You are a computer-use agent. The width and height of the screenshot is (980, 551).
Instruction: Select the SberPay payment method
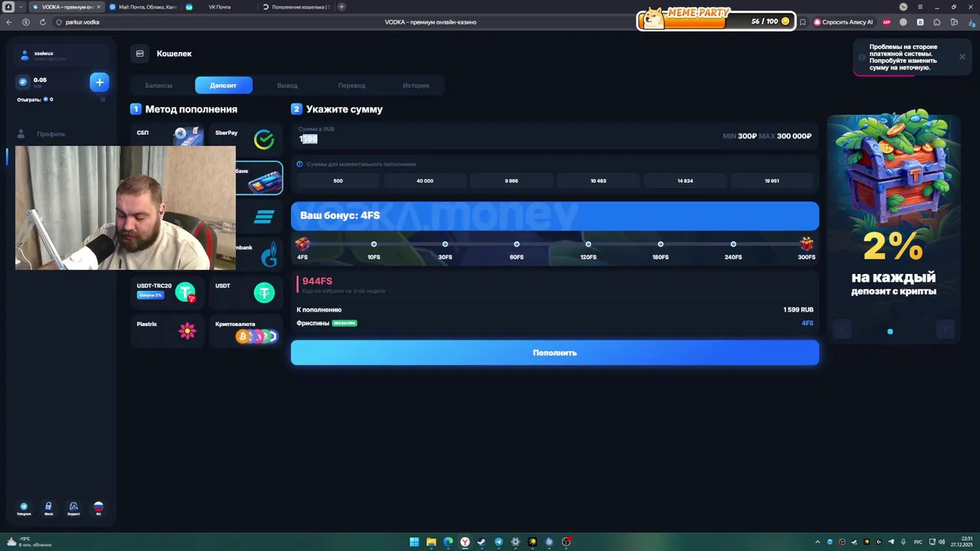[245, 138]
